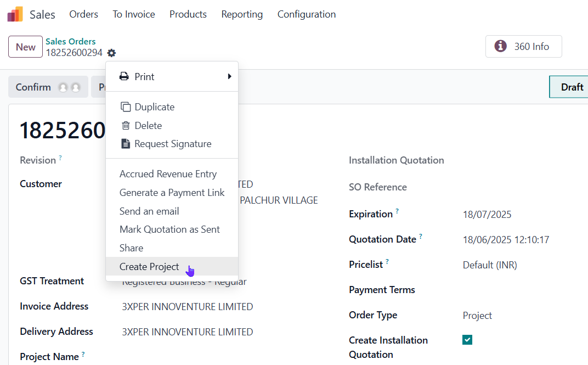
Task: Click the SO Reference label
Action: point(377,187)
